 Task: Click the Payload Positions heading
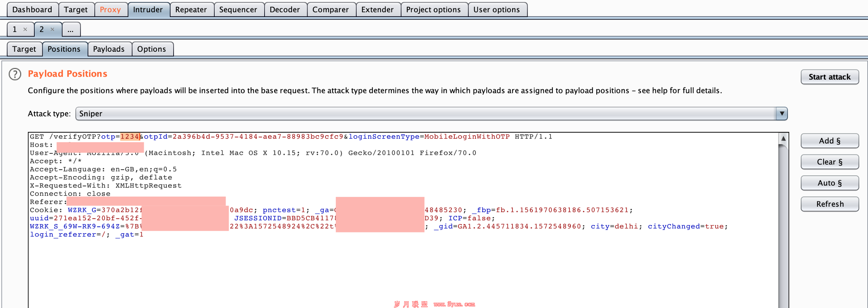(68, 74)
